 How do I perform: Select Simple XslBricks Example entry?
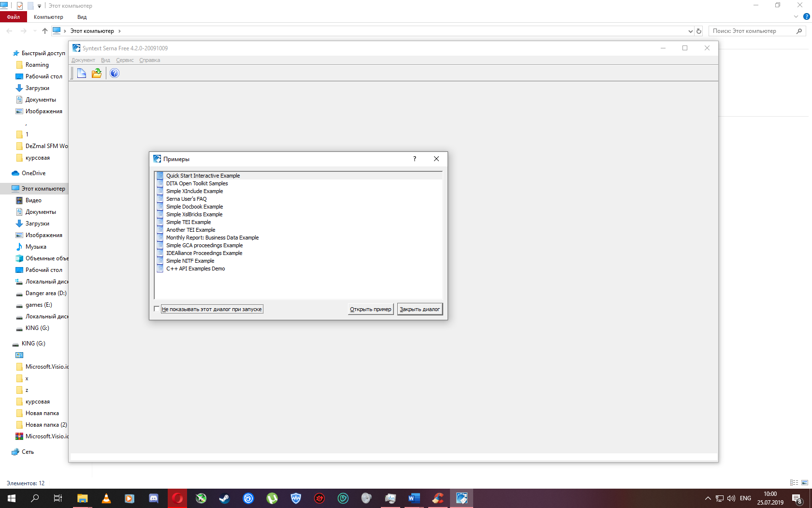[298, 214]
